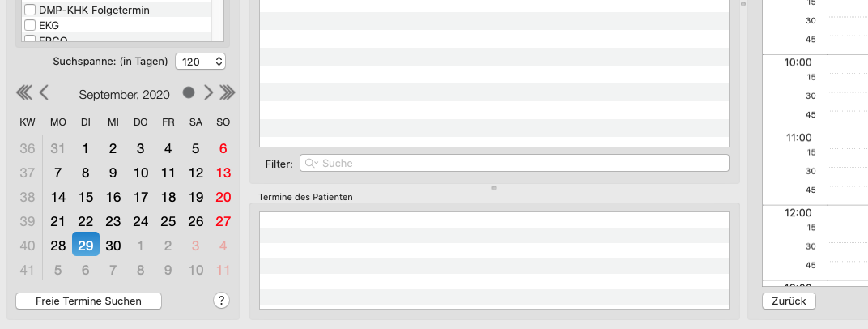Open the Suchspanne days dropdown showing 120
Screen dimensions: 868x329
[200, 62]
